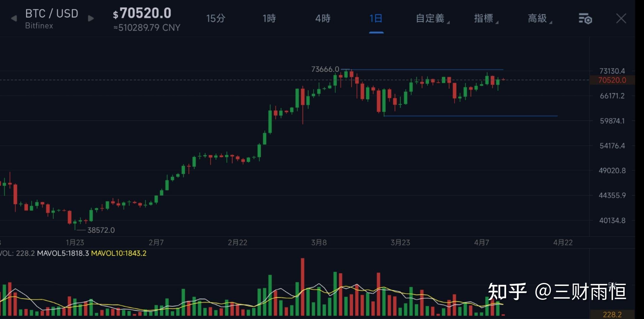This screenshot has width=644, height=319.
Task: Switch to the 4時 timeframe tab
Action: (323, 18)
